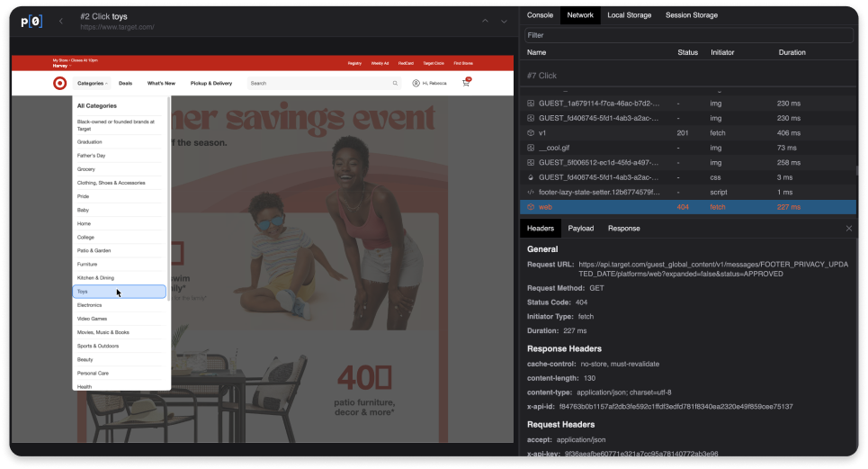Select Video Games category
The height and width of the screenshot is (469, 868).
pos(92,319)
